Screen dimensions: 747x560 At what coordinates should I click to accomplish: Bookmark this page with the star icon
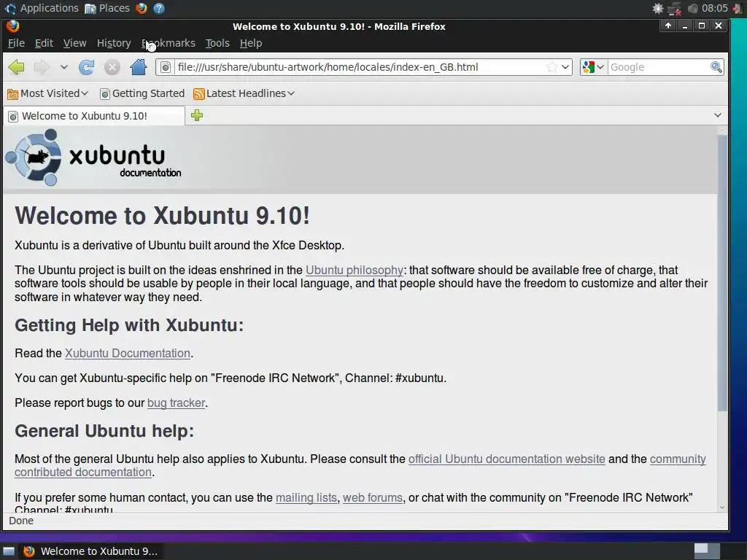point(551,67)
